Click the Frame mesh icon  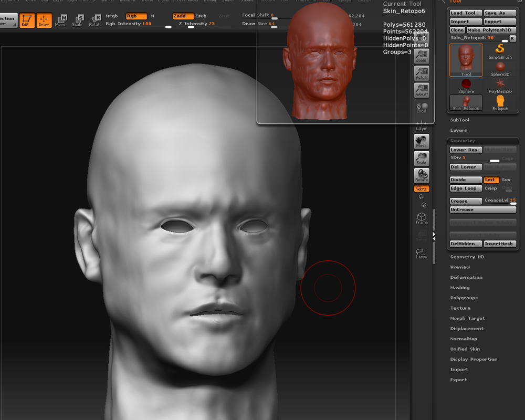coord(421,218)
